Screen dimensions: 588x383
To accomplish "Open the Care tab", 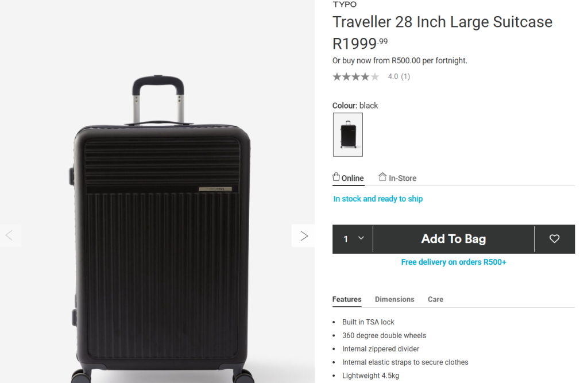I will pyautogui.click(x=435, y=299).
